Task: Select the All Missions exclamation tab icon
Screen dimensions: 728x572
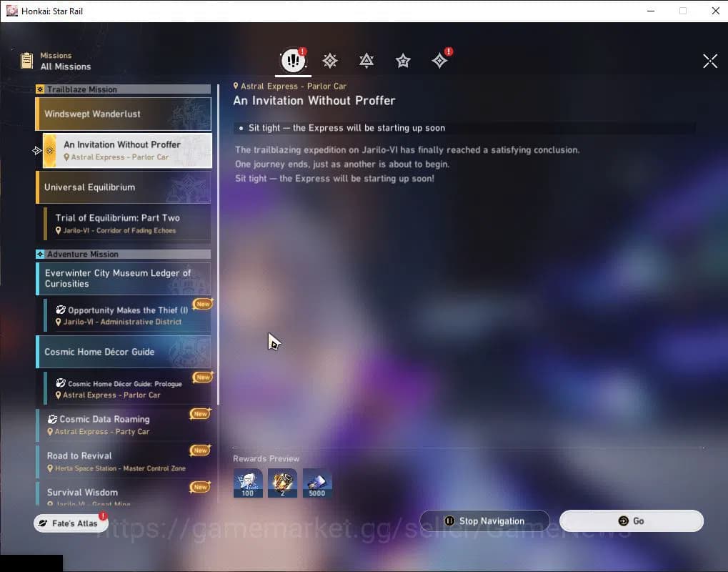Action: click(292, 61)
